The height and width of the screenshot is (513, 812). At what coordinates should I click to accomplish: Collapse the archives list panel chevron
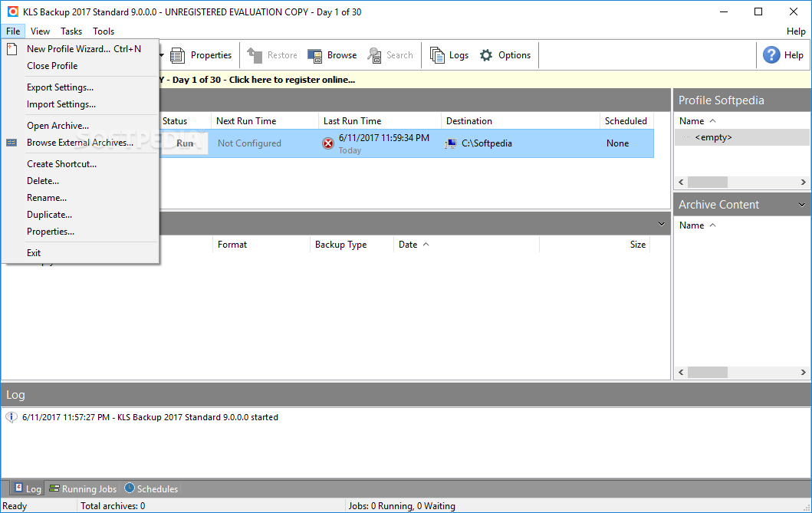(661, 224)
